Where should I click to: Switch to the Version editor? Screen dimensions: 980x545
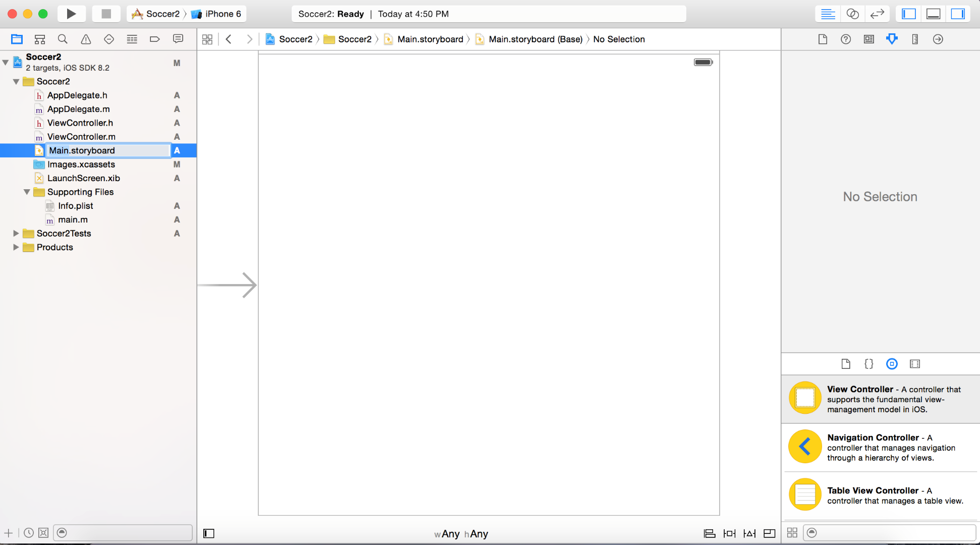tap(878, 14)
